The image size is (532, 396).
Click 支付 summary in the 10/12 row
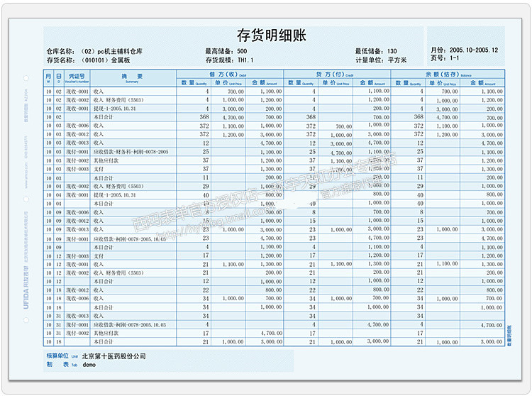[x=99, y=256]
